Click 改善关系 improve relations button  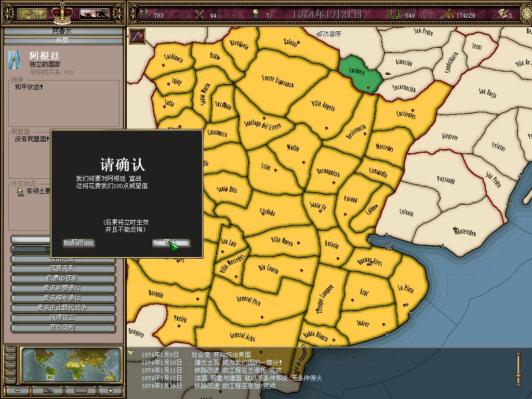63,269
